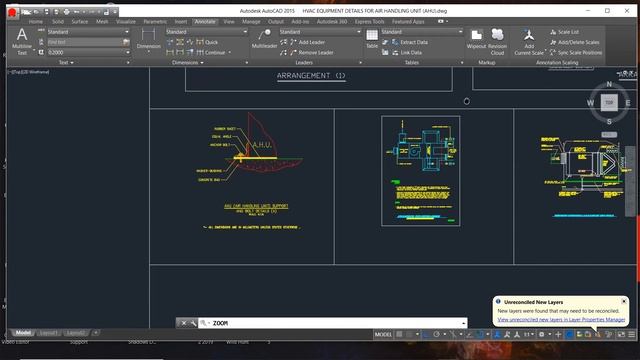Click the Clean Screen icon in status bar
640x360 pixels.
pyautogui.click(x=621, y=334)
